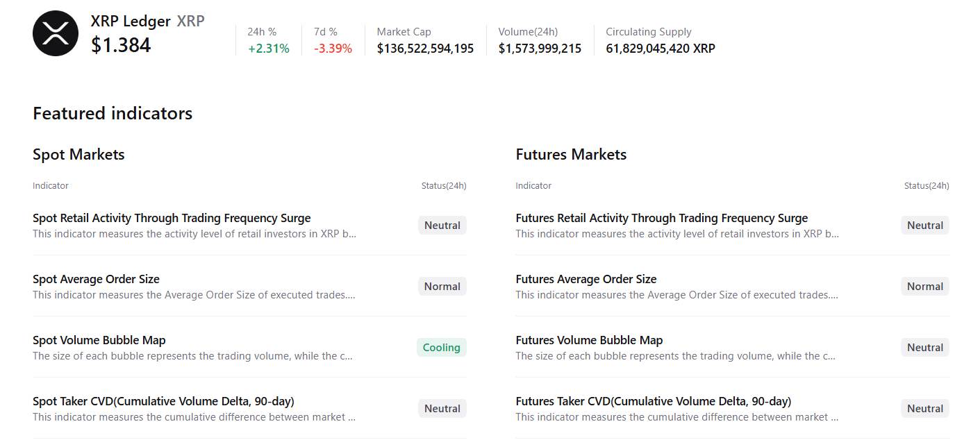The height and width of the screenshot is (440, 980).
Task: Click the Market Cap value $136,522,594,195
Action: (x=425, y=49)
